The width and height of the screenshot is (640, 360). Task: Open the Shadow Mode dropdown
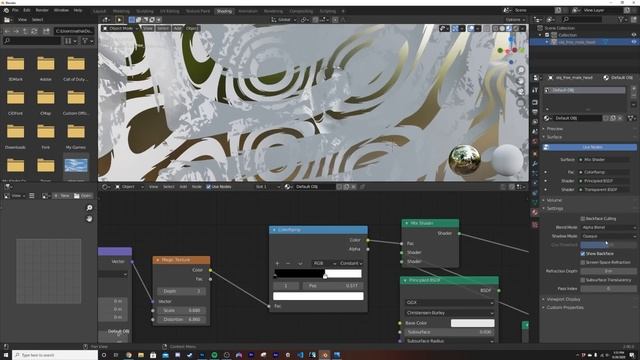609,236
